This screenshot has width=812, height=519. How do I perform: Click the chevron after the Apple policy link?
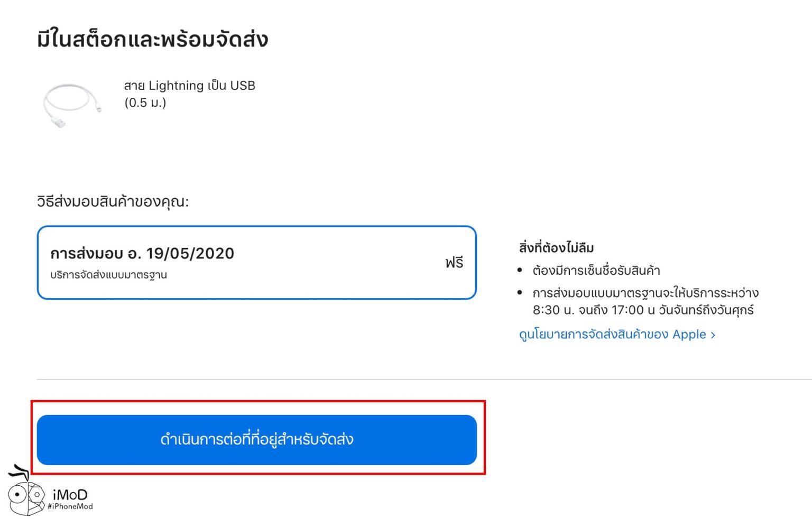(713, 335)
